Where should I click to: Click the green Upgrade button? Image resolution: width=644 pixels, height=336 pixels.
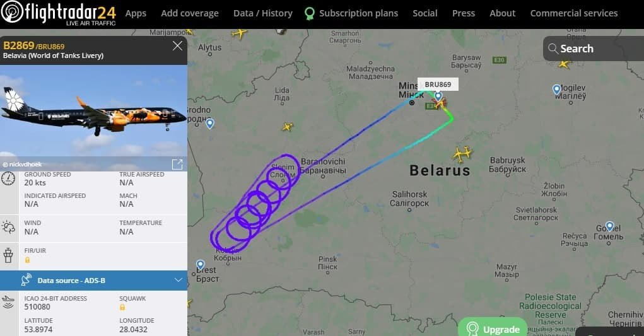tap(493, 327)
